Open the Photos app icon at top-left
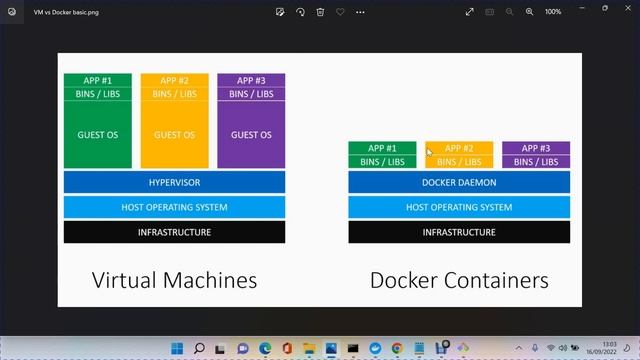The image size is (640, 360). (12, 12)
